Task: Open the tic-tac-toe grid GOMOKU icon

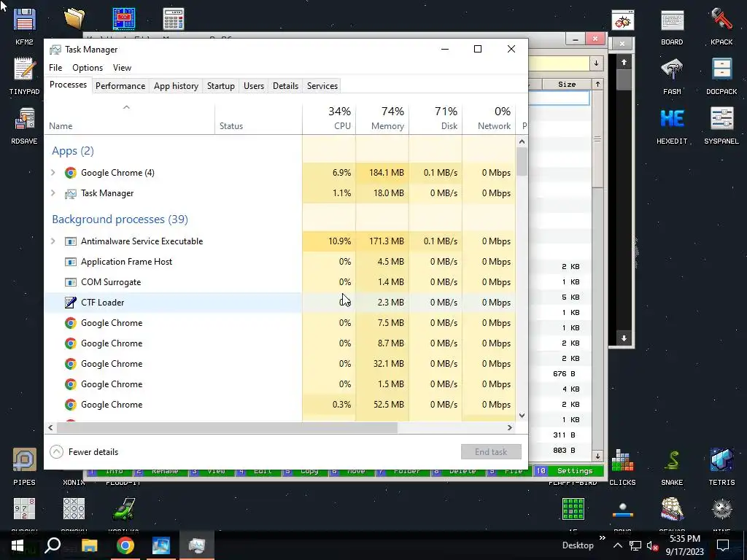Action: [x=74, y=509]
